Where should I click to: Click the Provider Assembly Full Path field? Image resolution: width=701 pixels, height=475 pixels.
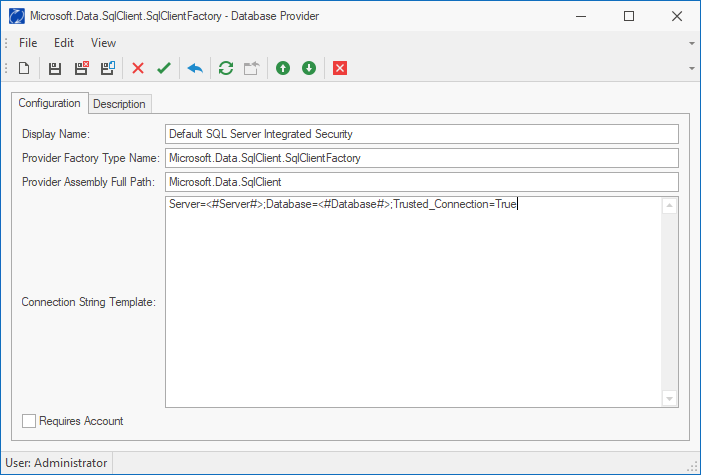pos(422,182)
